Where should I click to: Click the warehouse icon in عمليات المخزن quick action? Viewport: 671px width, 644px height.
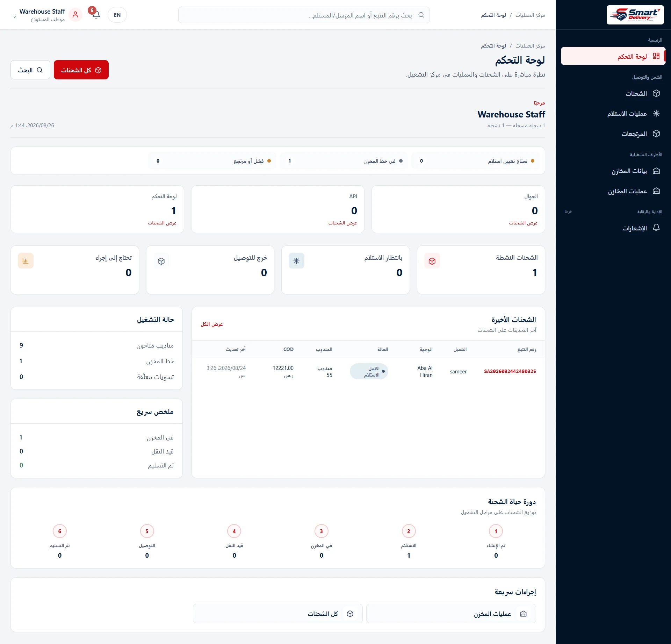pos(523,614)
